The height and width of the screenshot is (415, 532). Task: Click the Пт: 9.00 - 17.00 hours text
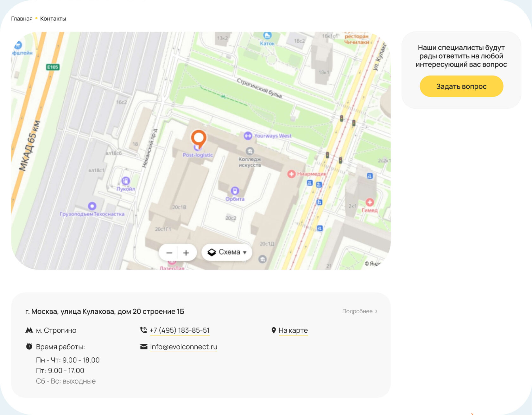tap(60, 371)
